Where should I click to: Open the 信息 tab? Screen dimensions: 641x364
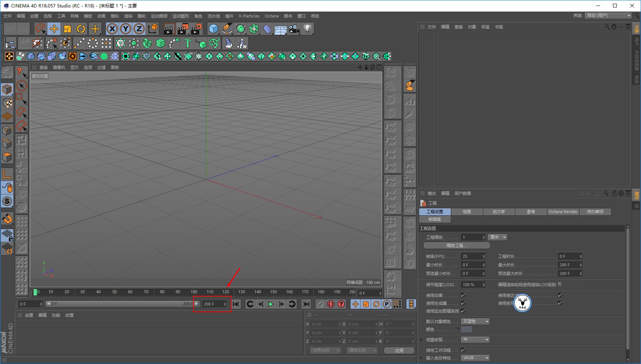coord(467,212)
